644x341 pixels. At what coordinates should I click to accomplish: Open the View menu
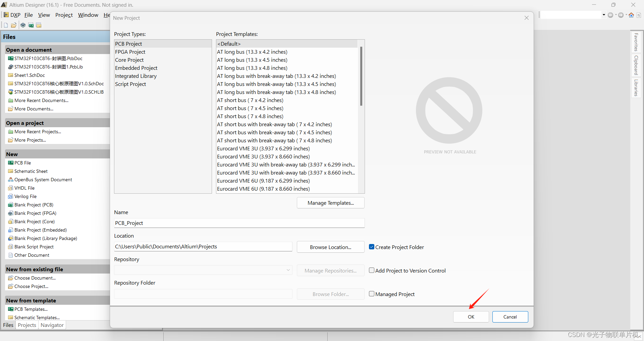(44, 15)
